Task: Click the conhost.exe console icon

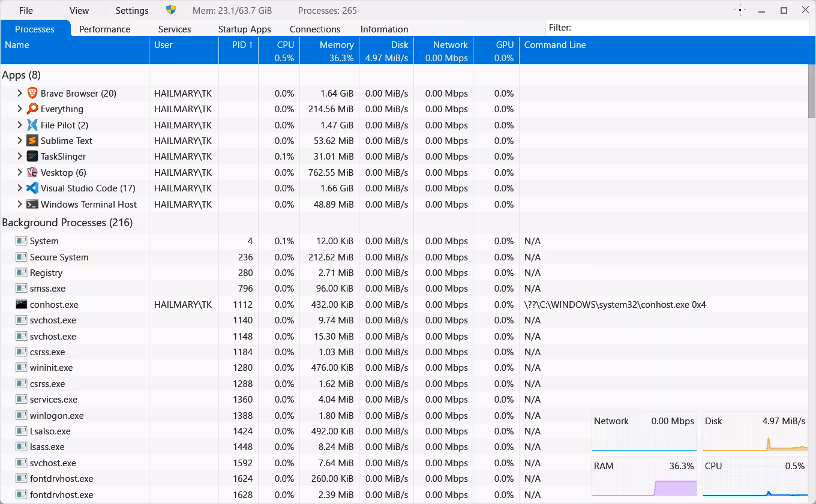Action: [22, 304]
